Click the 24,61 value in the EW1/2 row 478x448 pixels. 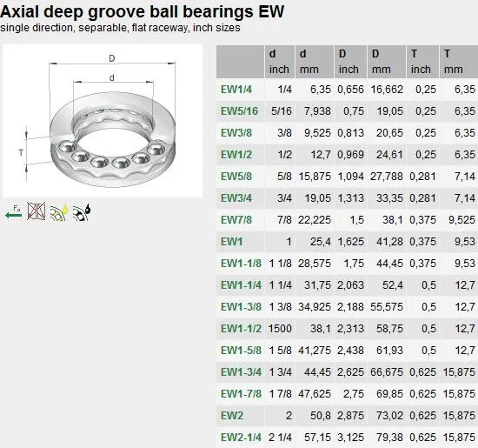point(389,155)
